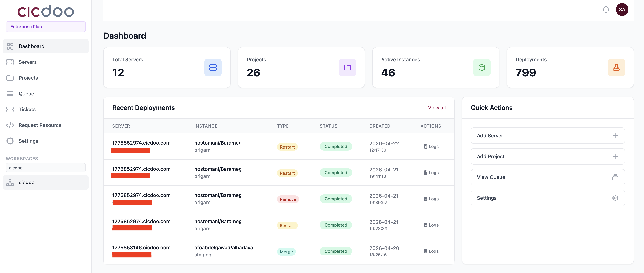Viewport: 644px width, 273px height.
Task: Go to Queue in the sidebar
Action: 26,94
